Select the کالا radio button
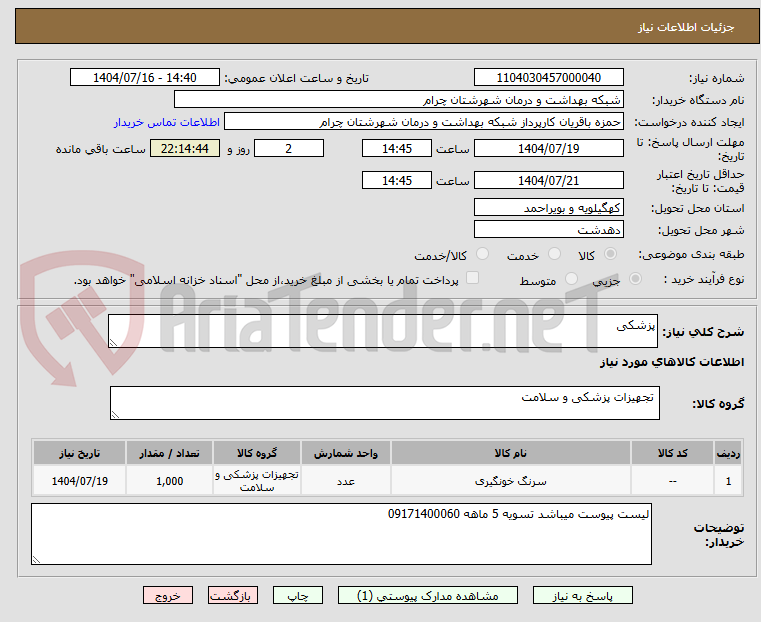Viewport: 761px width, 622px height. pos(611,254)
